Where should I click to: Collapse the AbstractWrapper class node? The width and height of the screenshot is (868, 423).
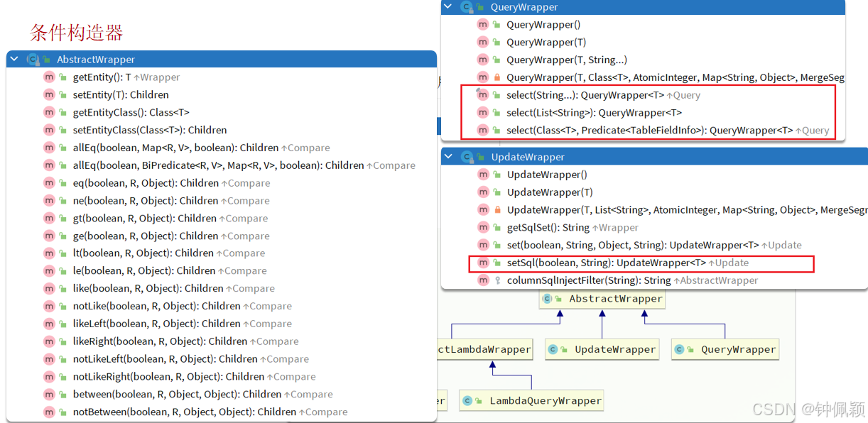tap(13, 60)
